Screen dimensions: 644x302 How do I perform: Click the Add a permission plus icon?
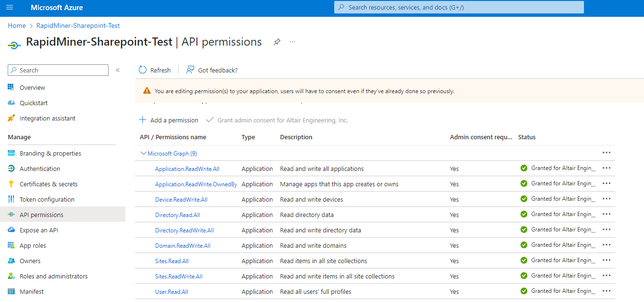tap(143, 120)
